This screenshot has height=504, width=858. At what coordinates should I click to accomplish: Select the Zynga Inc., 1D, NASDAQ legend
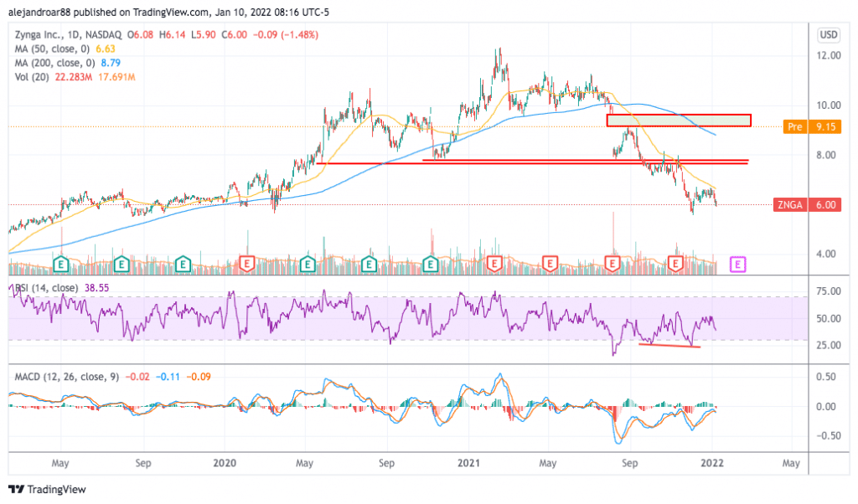69,34
